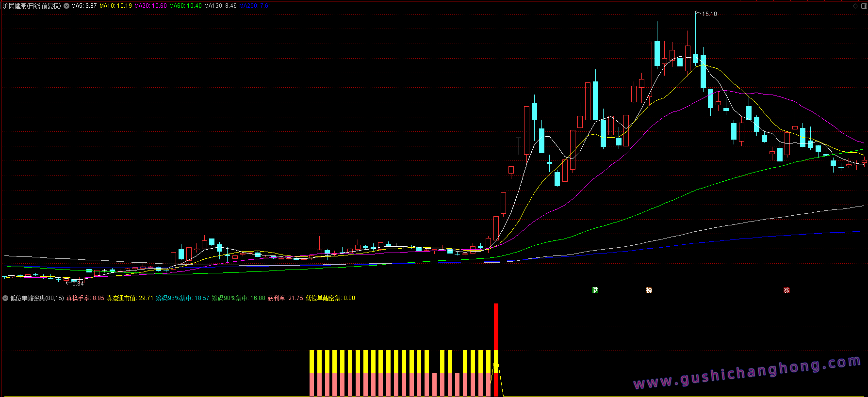Viewport: 868px width, 397px height.
Task: Select the green MA60 label
Action: (185, 6)
